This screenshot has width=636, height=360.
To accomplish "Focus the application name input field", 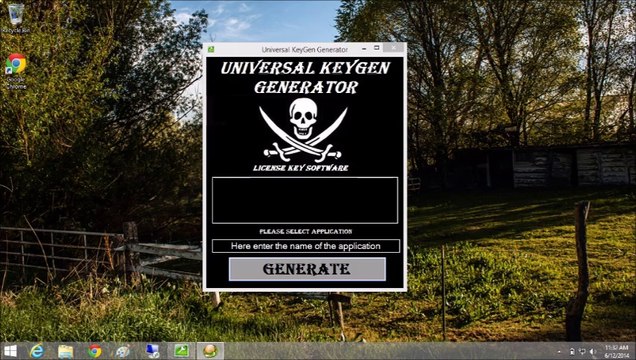I will pos(305,246).
